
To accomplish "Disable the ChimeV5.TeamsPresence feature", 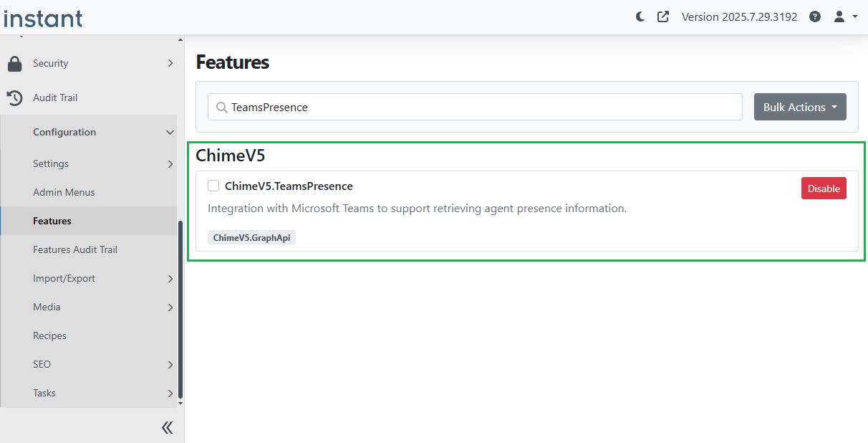I will 824,189.
